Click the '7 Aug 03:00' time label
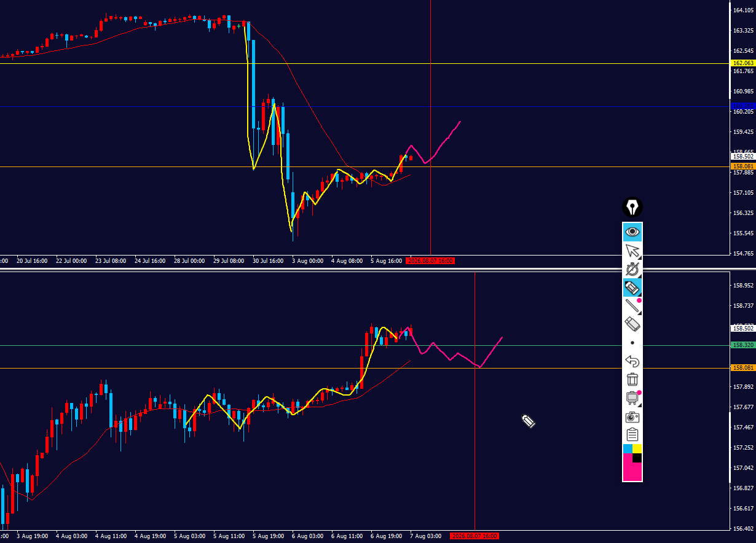 tap(426, 536)
